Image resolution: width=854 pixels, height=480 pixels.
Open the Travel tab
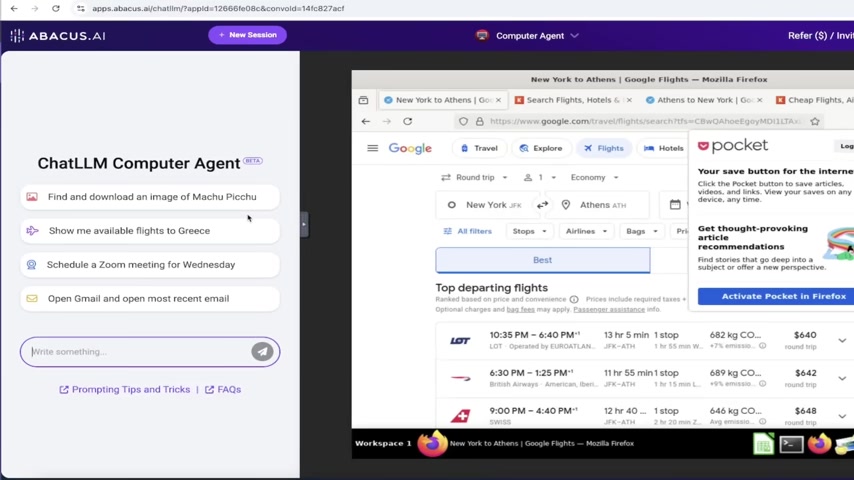[479, 148]
